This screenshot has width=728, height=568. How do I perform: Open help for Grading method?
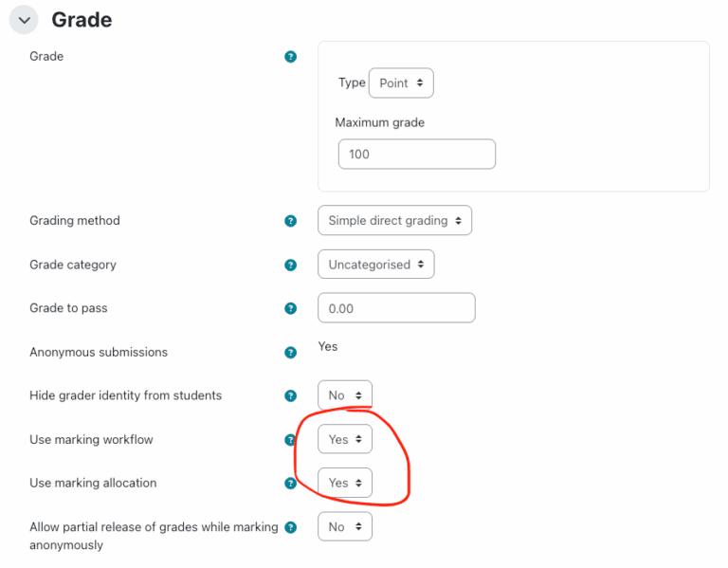tap(291, 221)
